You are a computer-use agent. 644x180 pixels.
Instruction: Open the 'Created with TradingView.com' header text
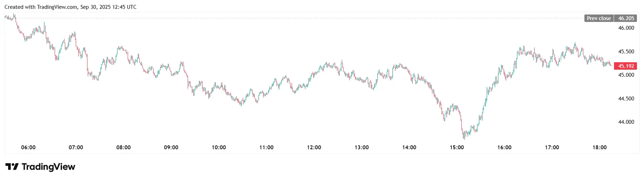71,7
